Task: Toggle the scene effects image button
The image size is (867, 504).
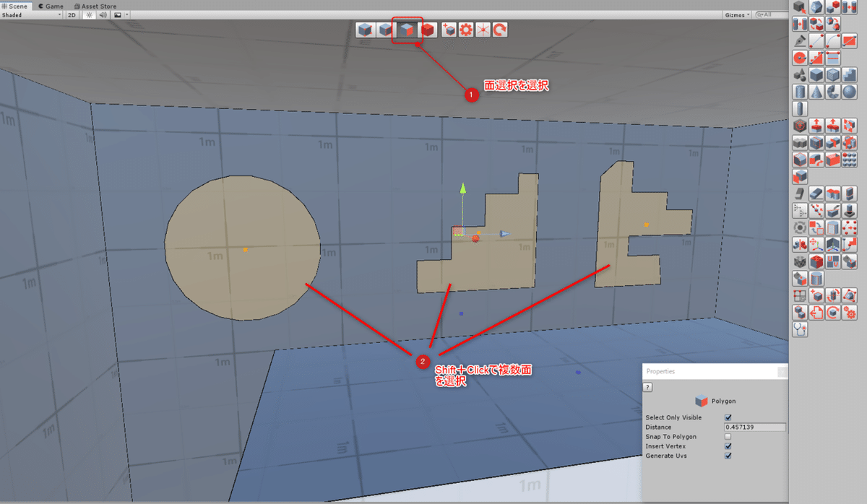Action: 116,14
